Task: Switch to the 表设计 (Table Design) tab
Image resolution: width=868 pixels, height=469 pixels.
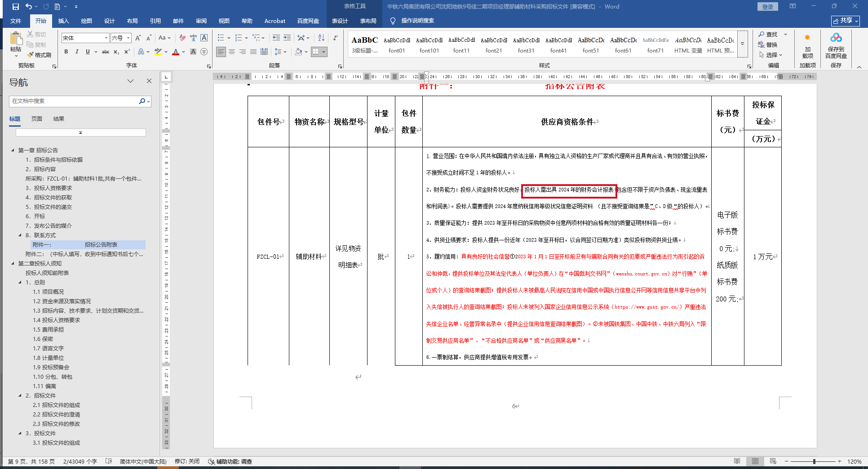Action: (340, 21)
